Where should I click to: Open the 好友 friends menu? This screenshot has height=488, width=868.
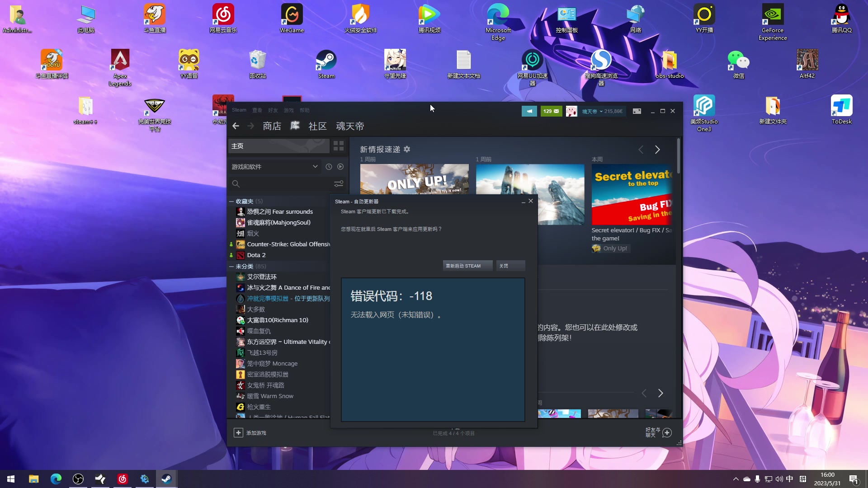pos(273,110)
